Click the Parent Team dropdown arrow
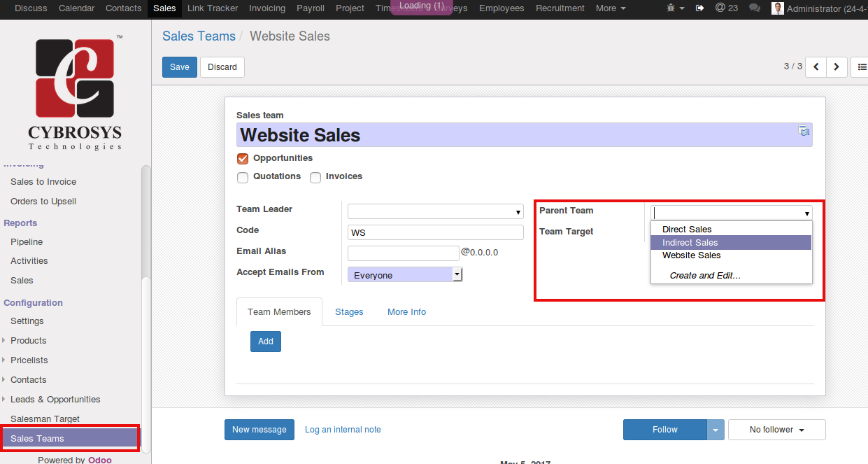The image size is (868, 464). click(x=806, y=213)
